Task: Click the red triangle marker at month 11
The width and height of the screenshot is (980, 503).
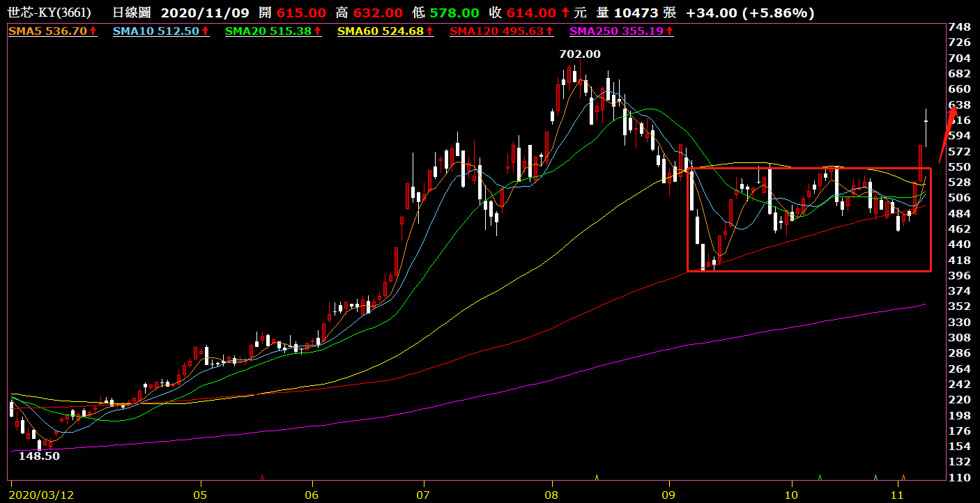Action: click(903, 478)
